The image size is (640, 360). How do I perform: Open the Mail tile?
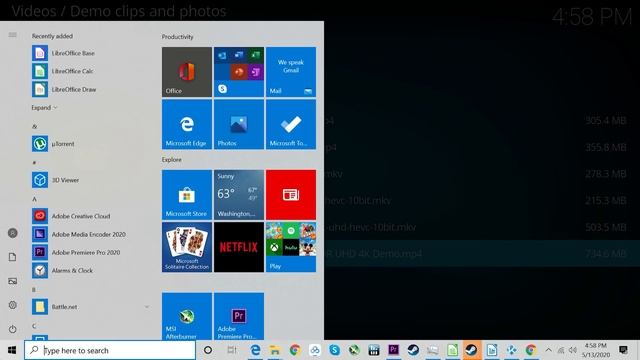point(291,72)
